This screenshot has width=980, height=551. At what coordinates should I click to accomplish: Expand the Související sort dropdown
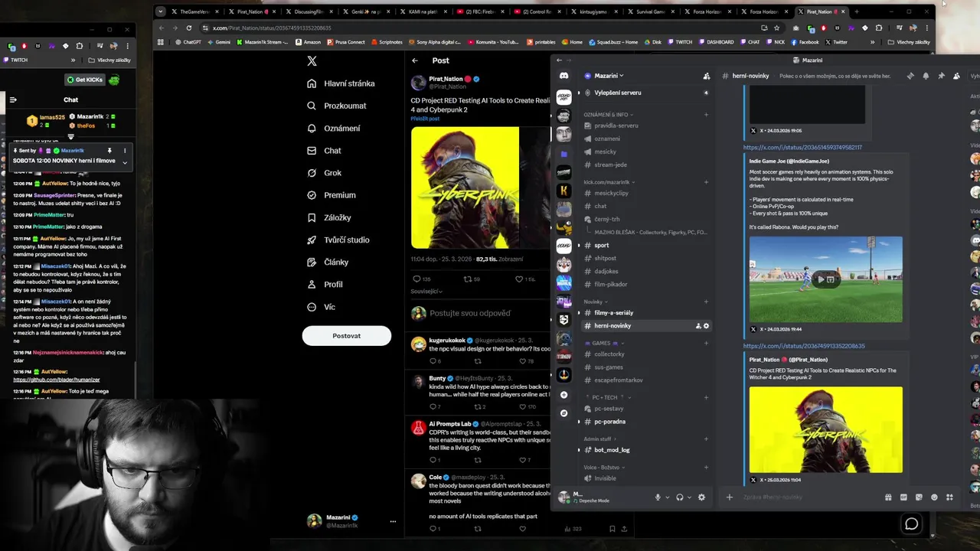point(426,292)
